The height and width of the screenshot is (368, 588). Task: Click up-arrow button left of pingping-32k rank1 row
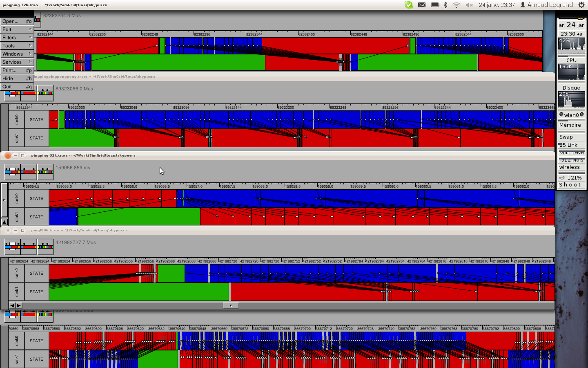pyautogui.click(x=4, y=222)
